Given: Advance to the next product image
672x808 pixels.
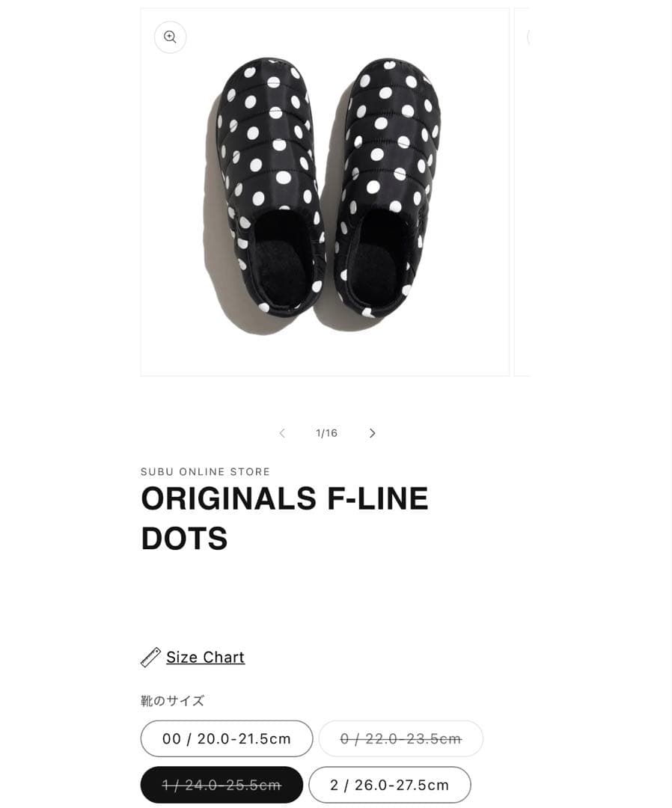Looking at the screenshot, I should click(x=373, y=433).
